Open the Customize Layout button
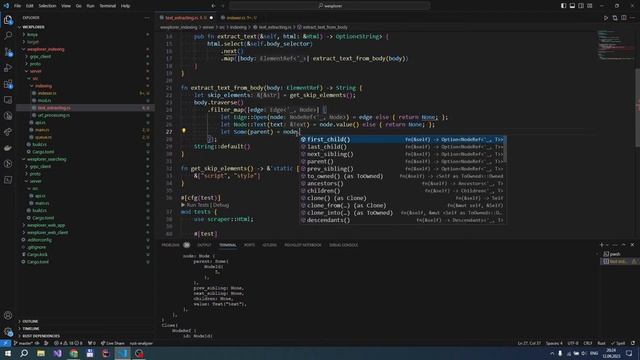 coord(590,6)
